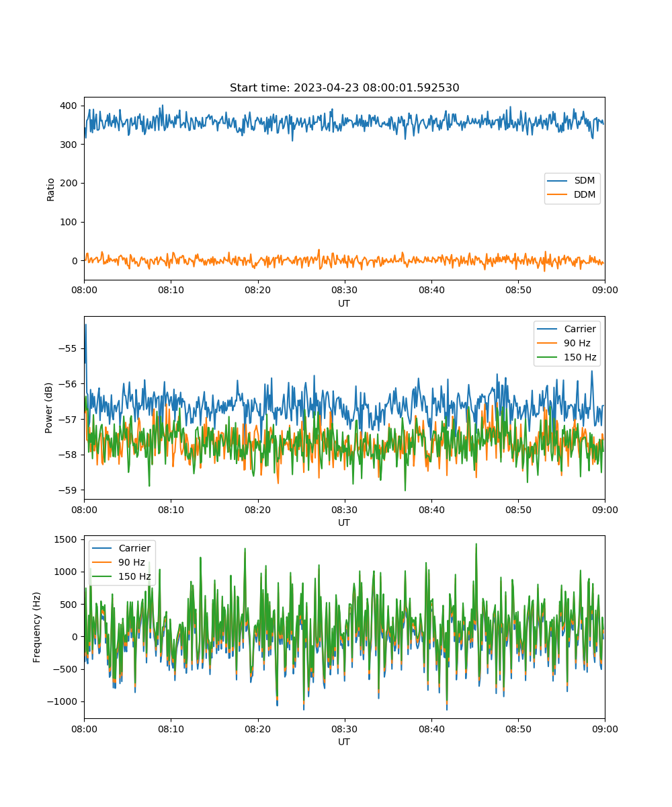Click the "Start time: 2023-04-23 08:00:01.592530" title
This screenshot has width=672, height=807.
coord(344,88)
